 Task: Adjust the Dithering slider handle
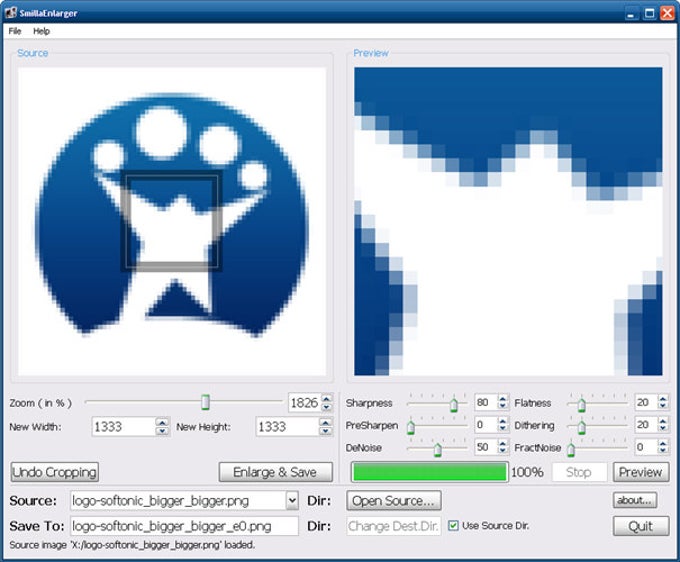[582, 428]
